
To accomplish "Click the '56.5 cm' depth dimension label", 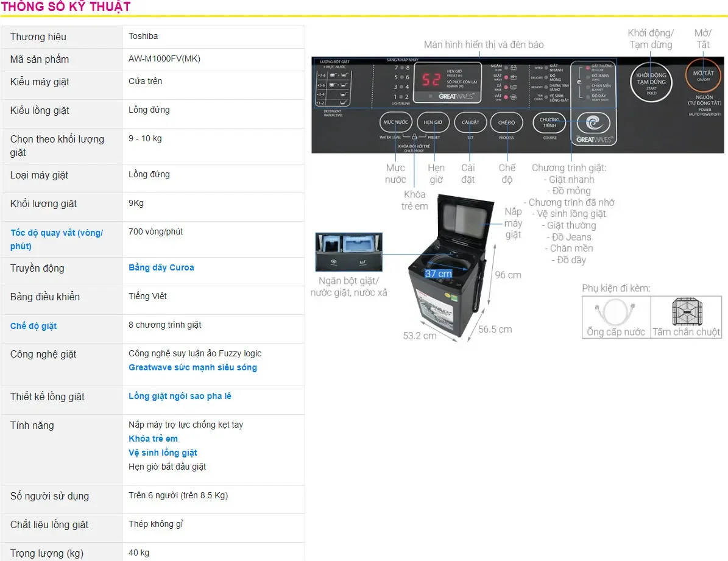I will point(495,330).
